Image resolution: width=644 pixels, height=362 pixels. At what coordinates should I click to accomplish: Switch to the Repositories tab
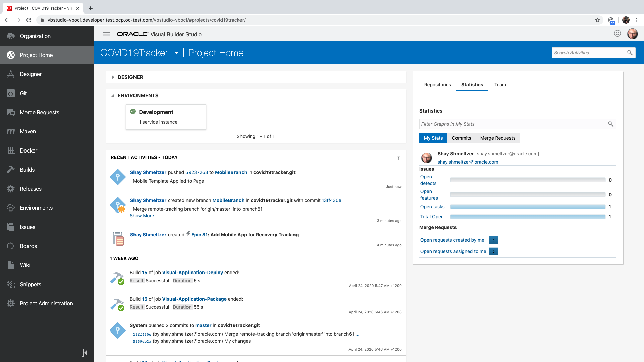point(437,85)
